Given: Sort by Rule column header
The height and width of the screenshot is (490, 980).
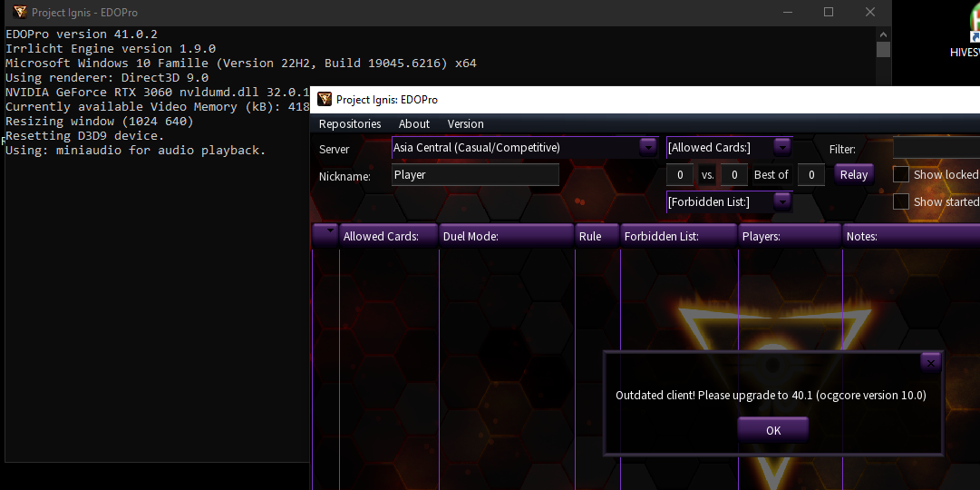Looking at the screenshot, I should coord(597,235).
